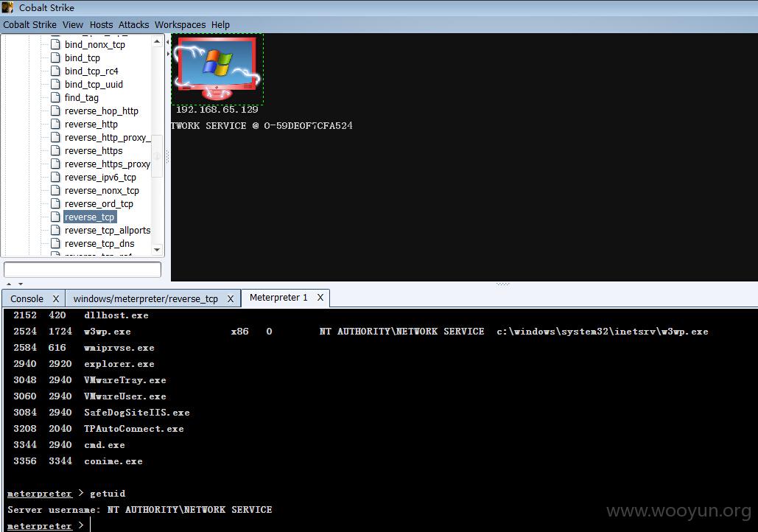Select reverse_ord_tcp payload in tree
This screenshot has height=532, width=758.
[99, 204]
